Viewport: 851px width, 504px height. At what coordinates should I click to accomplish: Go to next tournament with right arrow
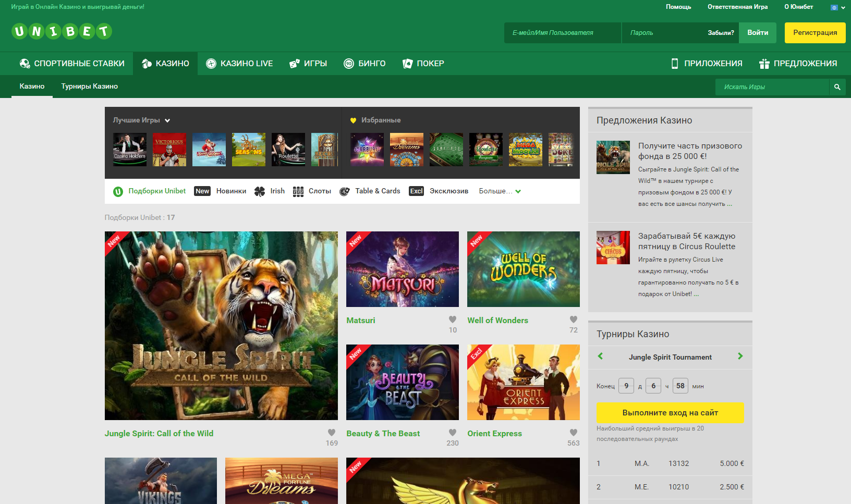pos(740,356)
